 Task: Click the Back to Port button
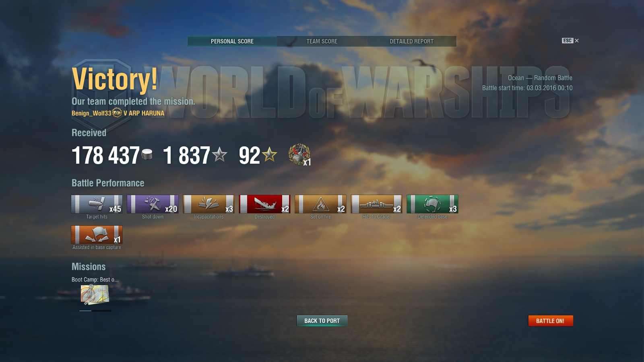[x=322, y=321]
